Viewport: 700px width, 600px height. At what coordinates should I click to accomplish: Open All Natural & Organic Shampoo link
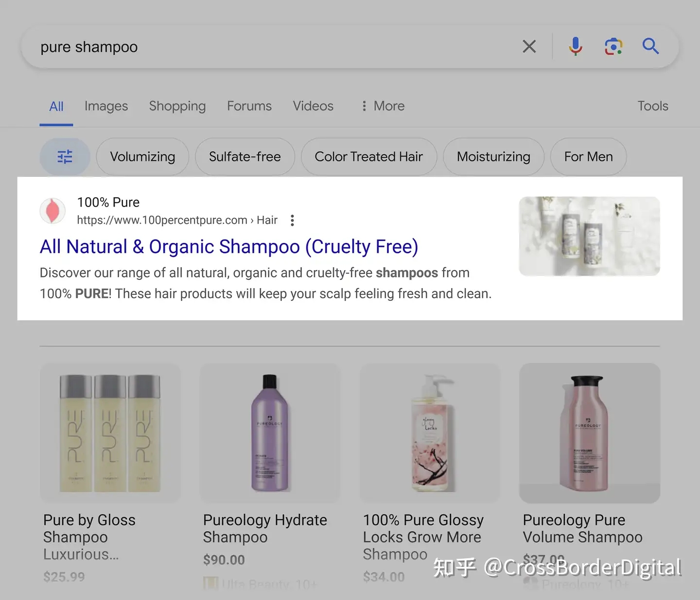click(x=229, y=247)
